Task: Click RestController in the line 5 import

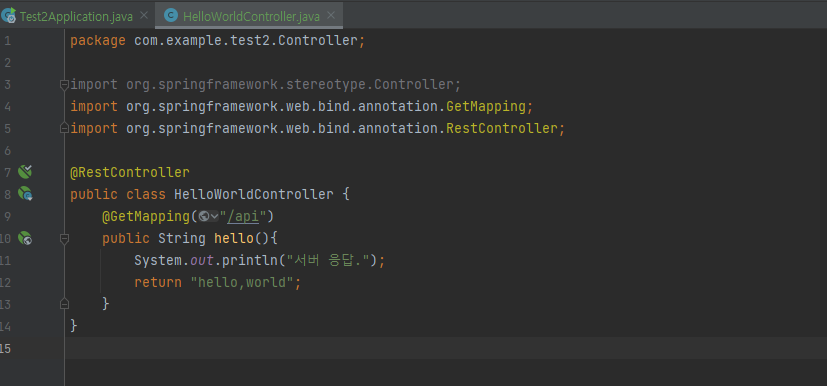Action: [502, 128]
